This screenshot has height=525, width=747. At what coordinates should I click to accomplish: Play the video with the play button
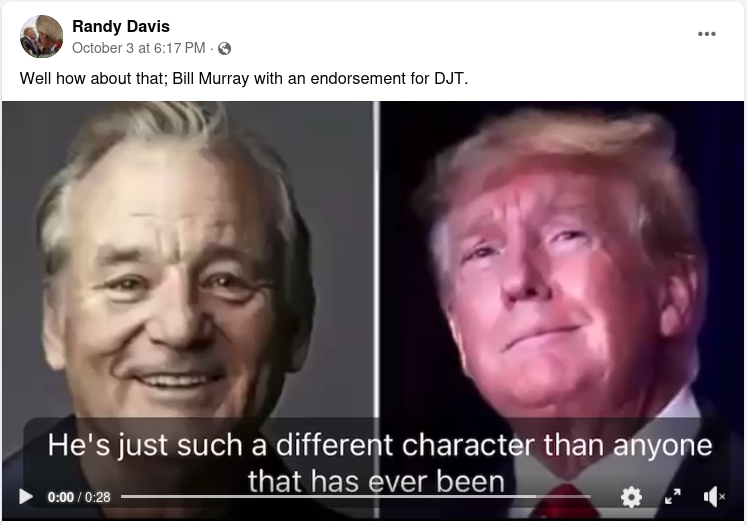[x=26, y=496]
